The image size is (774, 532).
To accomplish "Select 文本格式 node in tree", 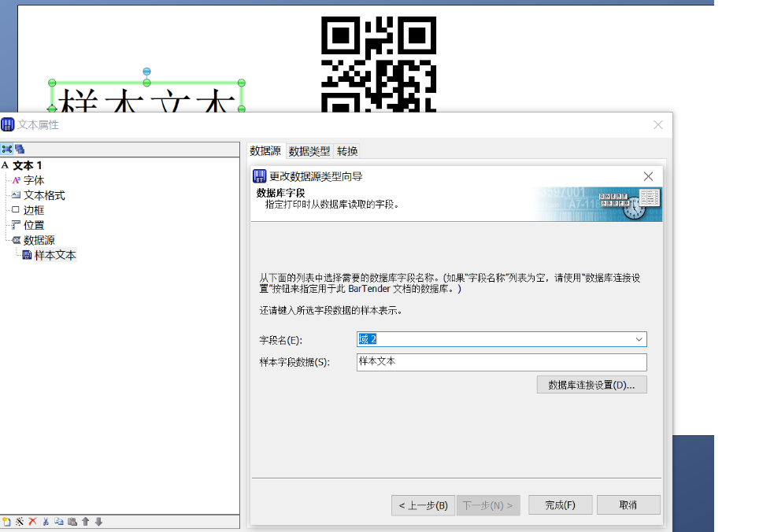I will [44, 195].
